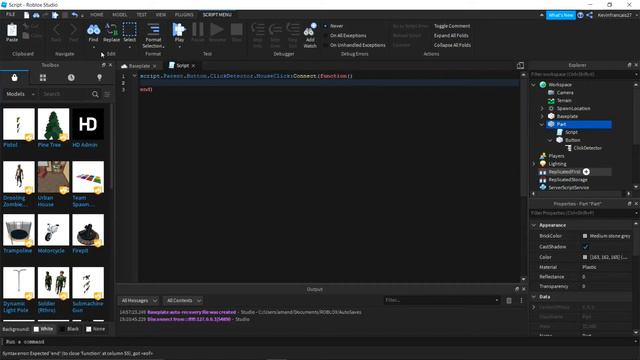Click the Format Selection icon

point(153,29)
